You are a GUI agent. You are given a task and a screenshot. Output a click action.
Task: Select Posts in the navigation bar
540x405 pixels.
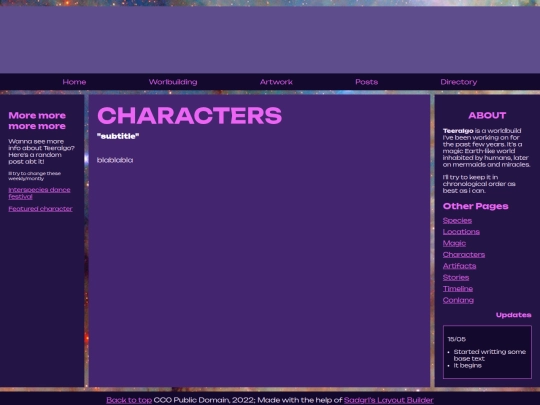[366, 82]
